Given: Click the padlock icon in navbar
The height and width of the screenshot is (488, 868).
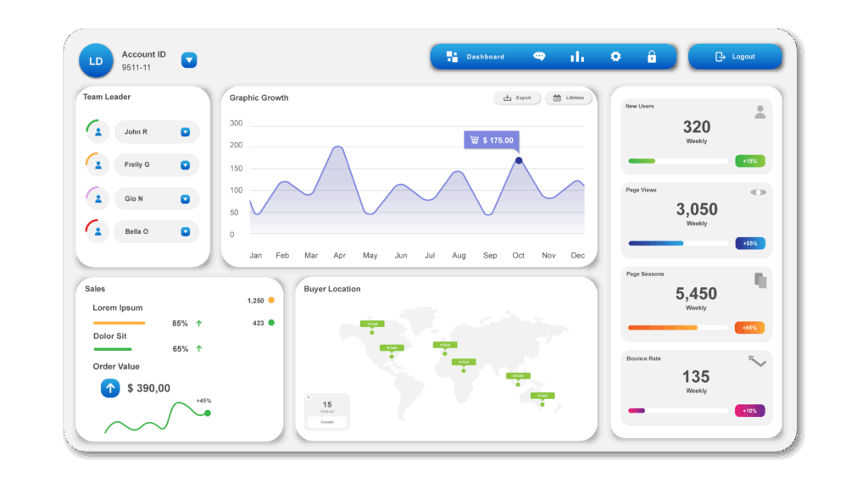Looking at the screenshot, I should pyautogui.click(x=651, y=57).
